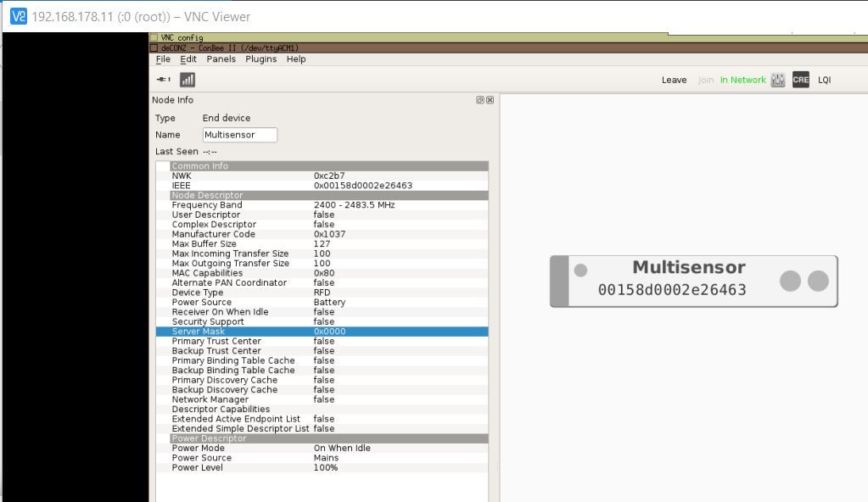
Task: Open the Help menu
Action: 296,59
